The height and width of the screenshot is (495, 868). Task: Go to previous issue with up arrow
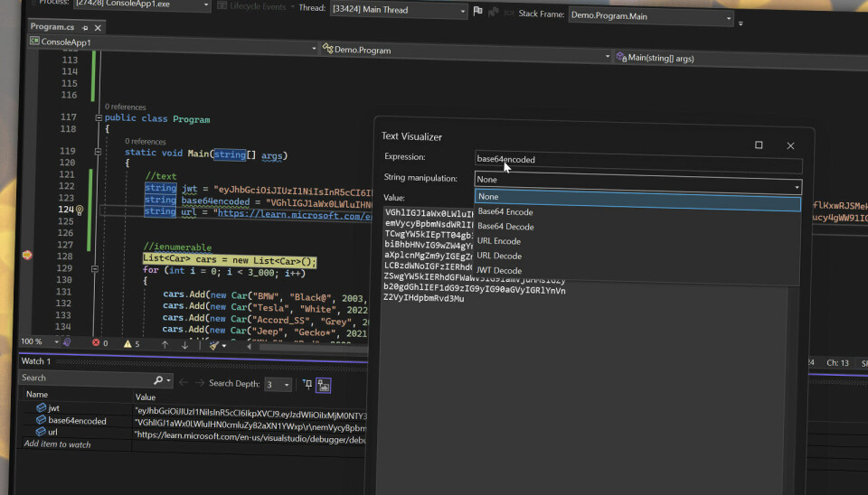(x=165, y=344)
